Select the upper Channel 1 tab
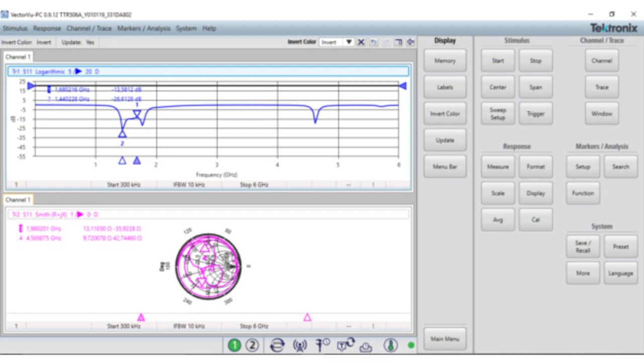Viewport: 644px width, 363px height. click(18, 57)
